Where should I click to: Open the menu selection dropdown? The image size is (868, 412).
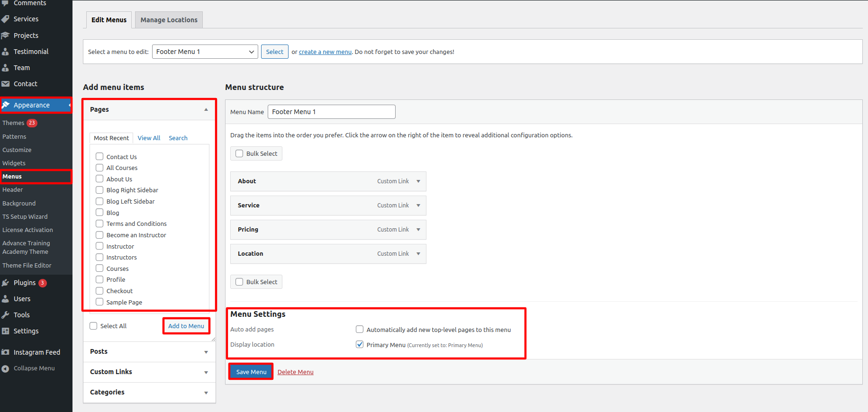205,52
